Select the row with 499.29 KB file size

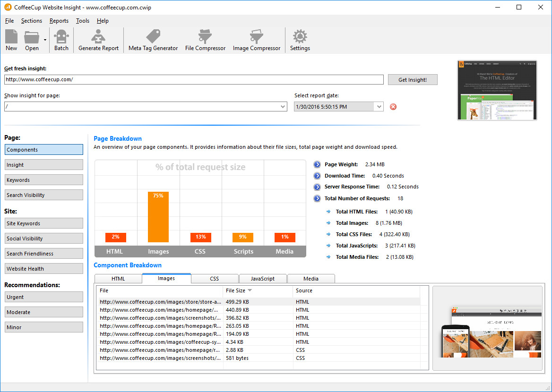[x=259, y=302]
